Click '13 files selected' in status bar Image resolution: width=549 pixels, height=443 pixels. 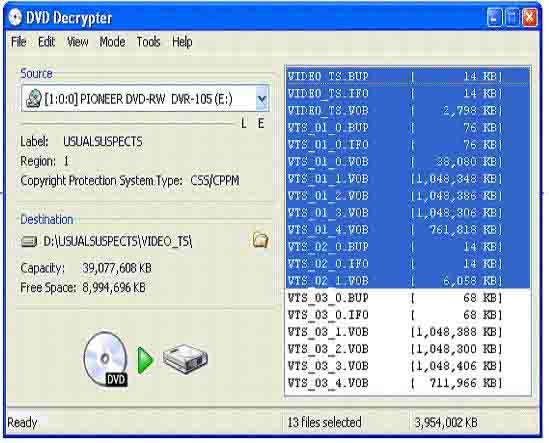click(324, 422)
